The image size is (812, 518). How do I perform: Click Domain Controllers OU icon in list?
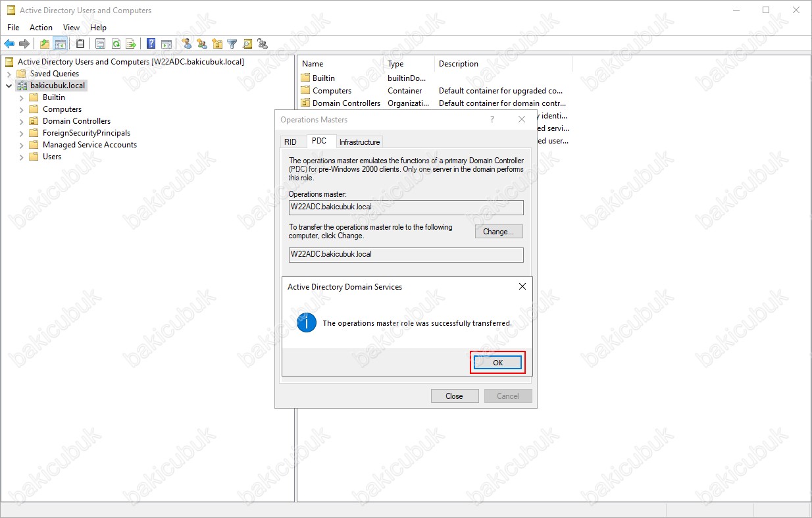click(x=305, y=103)
